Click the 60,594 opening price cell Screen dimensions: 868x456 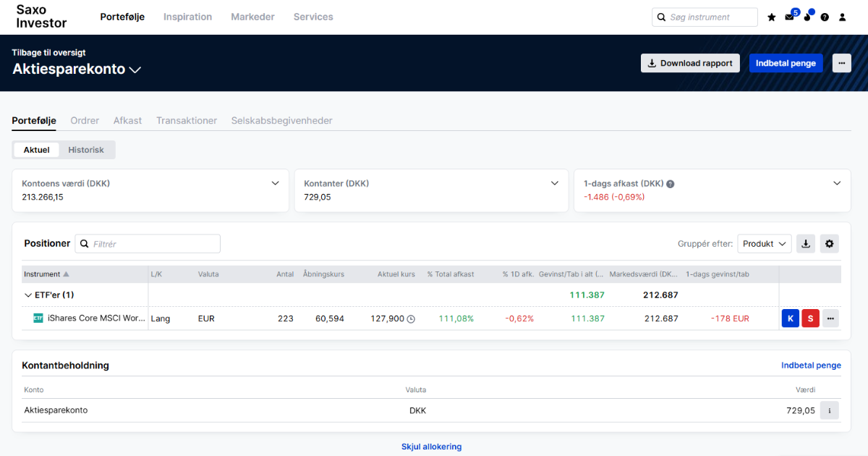[x=330, y=318]
